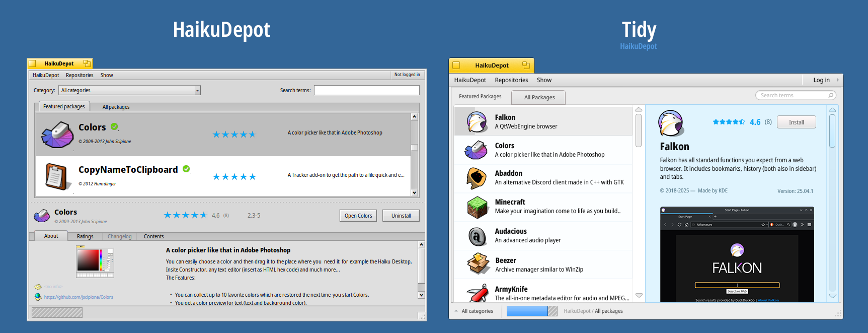Click the blue progress bar in Tidy status bar
The image size is (868, 333).
tap(532, 311)
